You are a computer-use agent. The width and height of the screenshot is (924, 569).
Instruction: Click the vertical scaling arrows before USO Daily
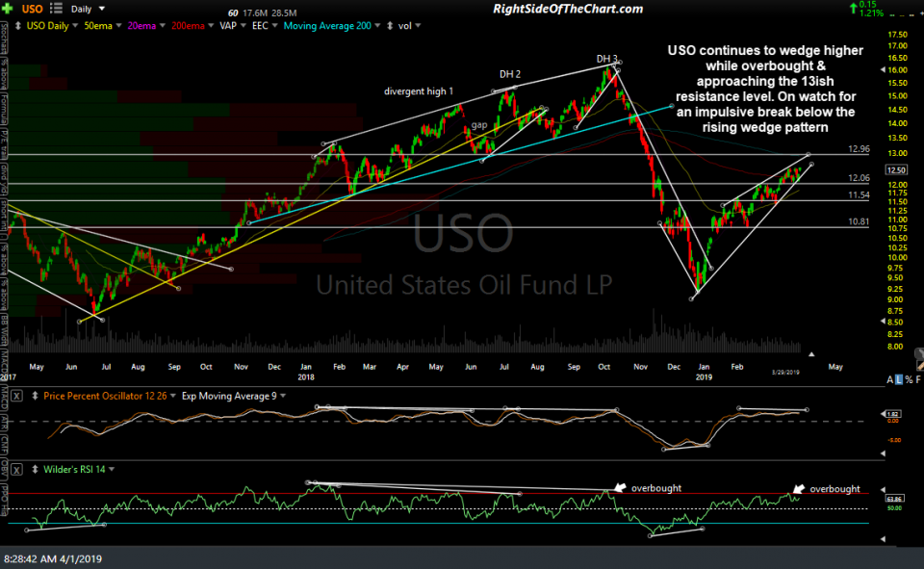[x=18, y=25]
